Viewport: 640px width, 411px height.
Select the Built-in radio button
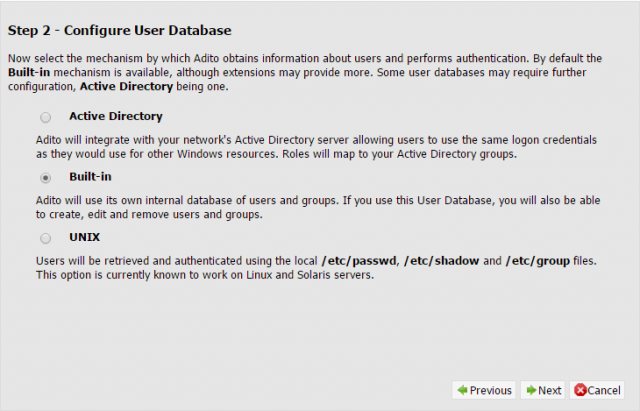coord(45,178)
